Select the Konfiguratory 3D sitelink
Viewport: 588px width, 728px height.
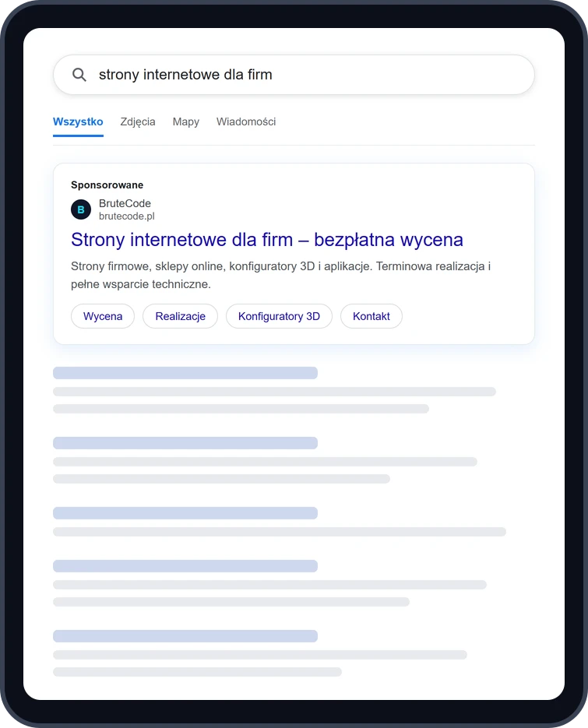point(279,316)
